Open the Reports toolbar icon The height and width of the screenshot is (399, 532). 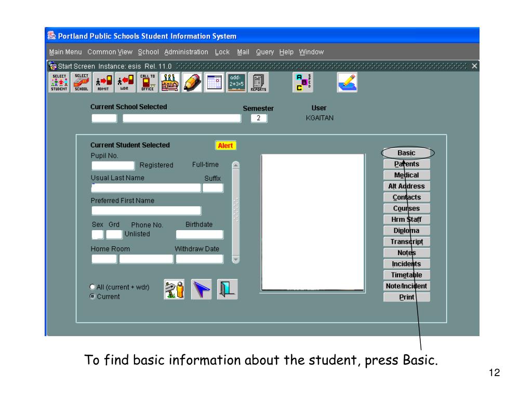click(x=259, y=82)
